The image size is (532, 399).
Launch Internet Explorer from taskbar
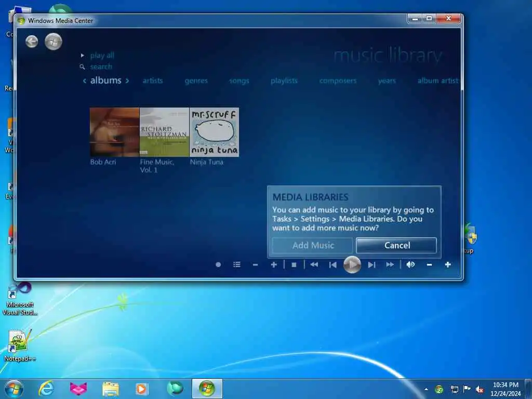46,389
